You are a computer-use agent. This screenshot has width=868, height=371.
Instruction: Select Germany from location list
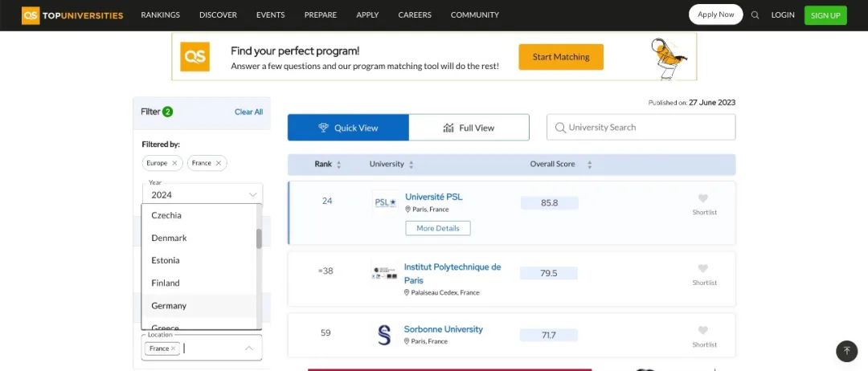point(199,306)
